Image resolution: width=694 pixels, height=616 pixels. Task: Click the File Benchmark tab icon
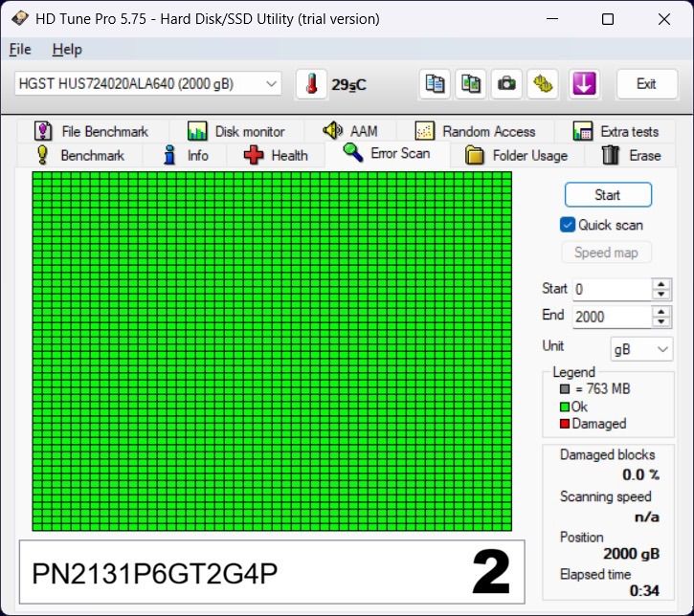click(x=43, y=131)
